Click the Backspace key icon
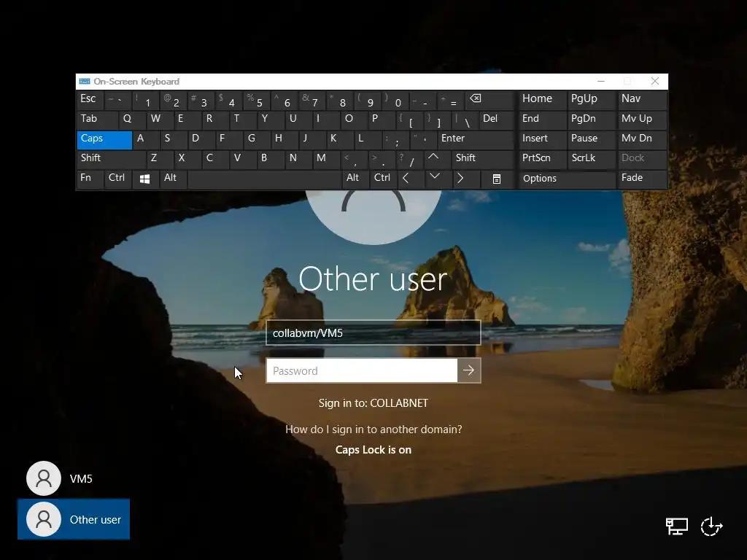The width and height of the screenshot is (747, 560). pyautogui.click(x=489, y=100)
